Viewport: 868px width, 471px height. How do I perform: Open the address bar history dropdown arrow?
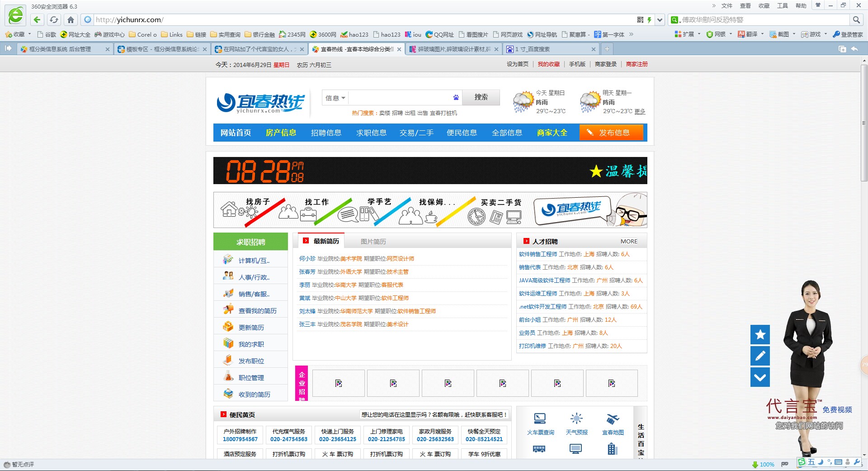(x=660, y=20)
